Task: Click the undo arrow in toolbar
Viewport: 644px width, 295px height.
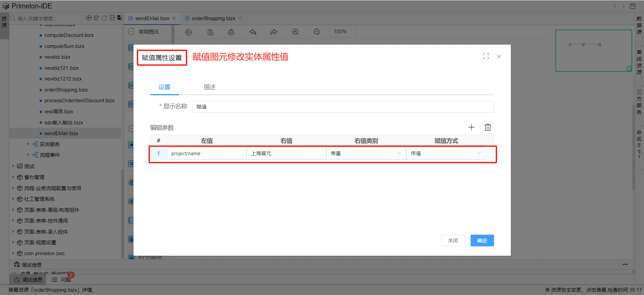Action: (253, 32)
